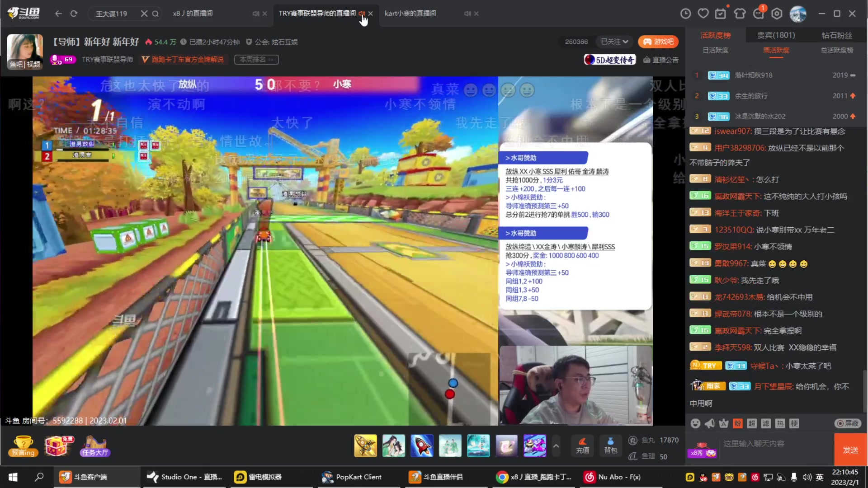Image resolution: width=868 pixels, height=488 pixels.
Task: Switch to the 总活跃度榜 sub-tab
Action: (837, 50)
